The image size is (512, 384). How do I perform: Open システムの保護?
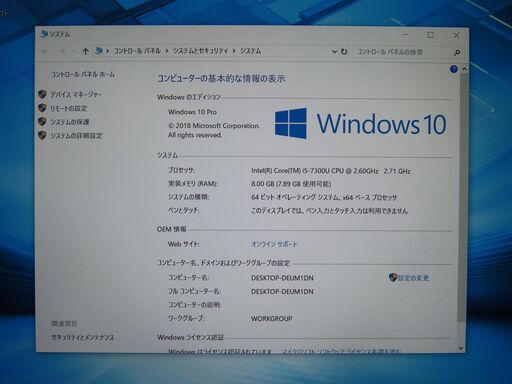click(70, 122)
